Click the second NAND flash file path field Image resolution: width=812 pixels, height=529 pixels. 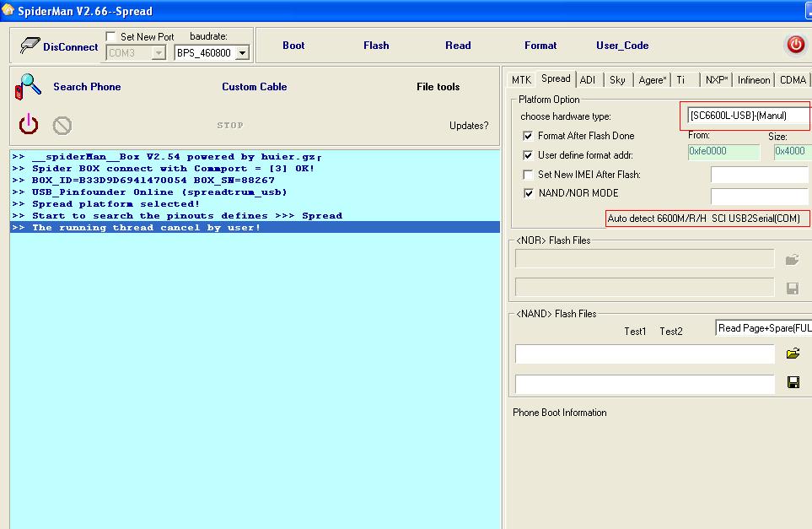click(644, 384)
